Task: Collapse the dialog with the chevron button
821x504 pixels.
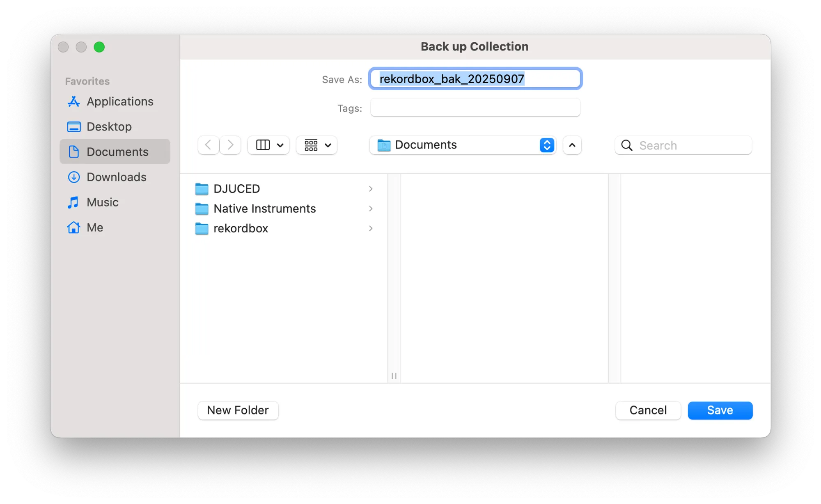Action: (572, 145)
